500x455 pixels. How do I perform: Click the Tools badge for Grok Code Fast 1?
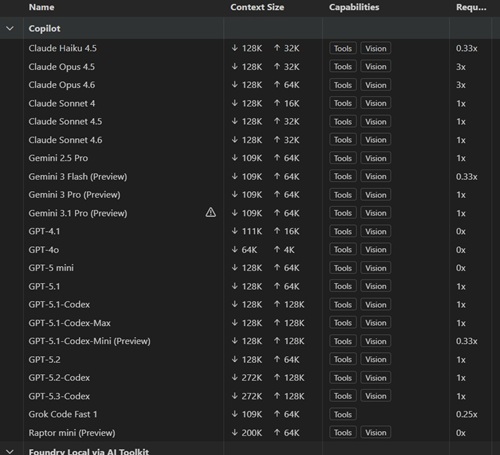click(x=343, y=414)
